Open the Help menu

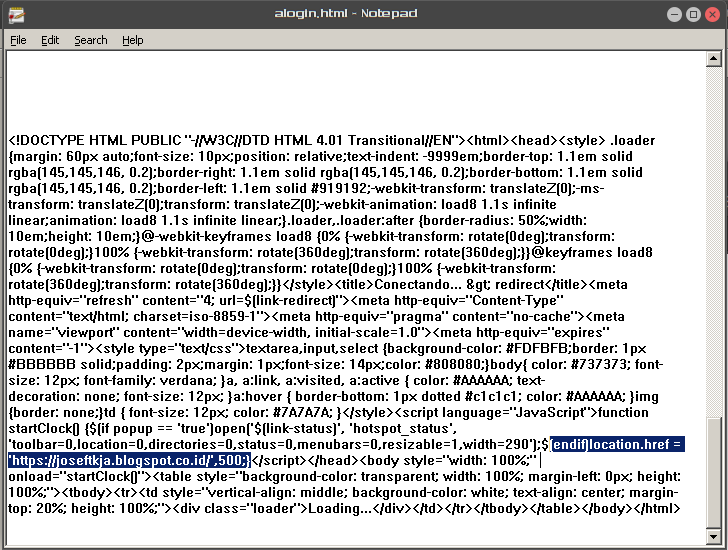pyautogui.click(x=132, y=40)
